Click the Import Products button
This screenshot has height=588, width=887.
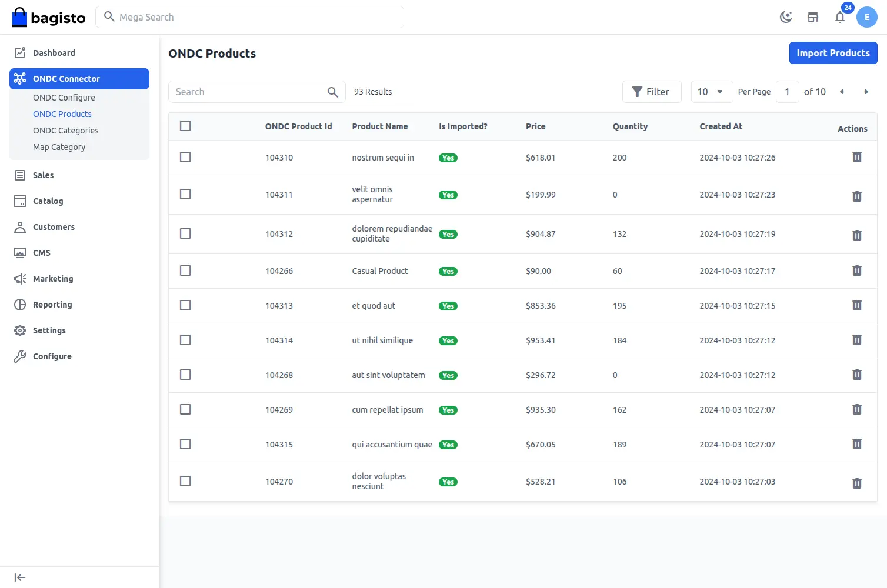pos(833,53)
